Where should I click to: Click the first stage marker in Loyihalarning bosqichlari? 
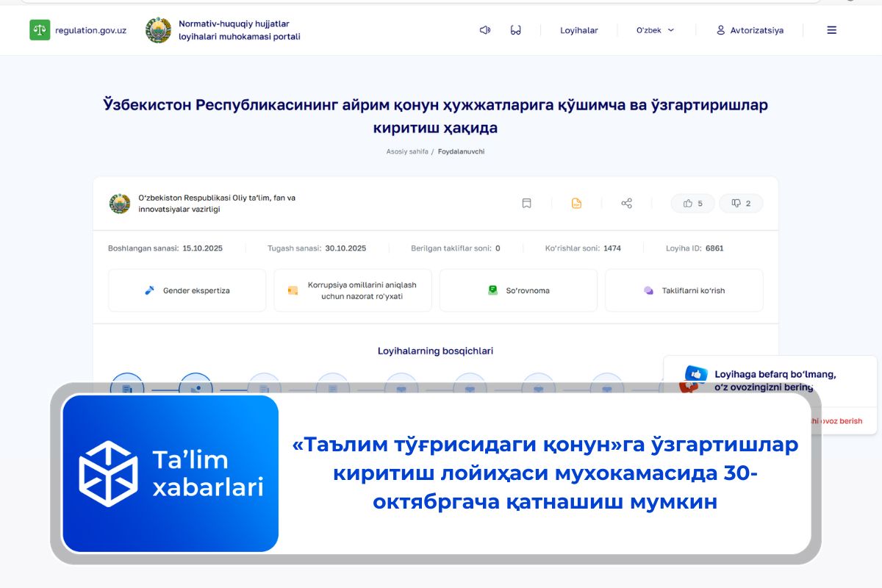pyautogui.click(x=126, y=383)
